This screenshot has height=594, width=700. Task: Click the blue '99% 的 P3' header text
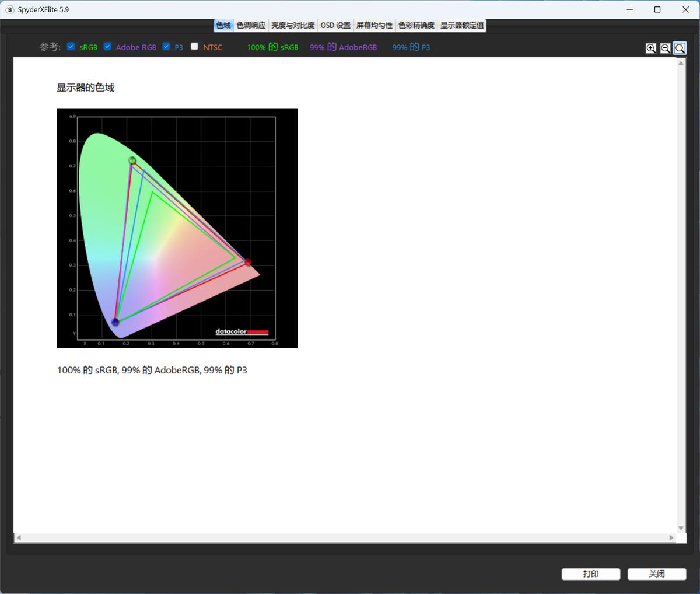(411, 47)
